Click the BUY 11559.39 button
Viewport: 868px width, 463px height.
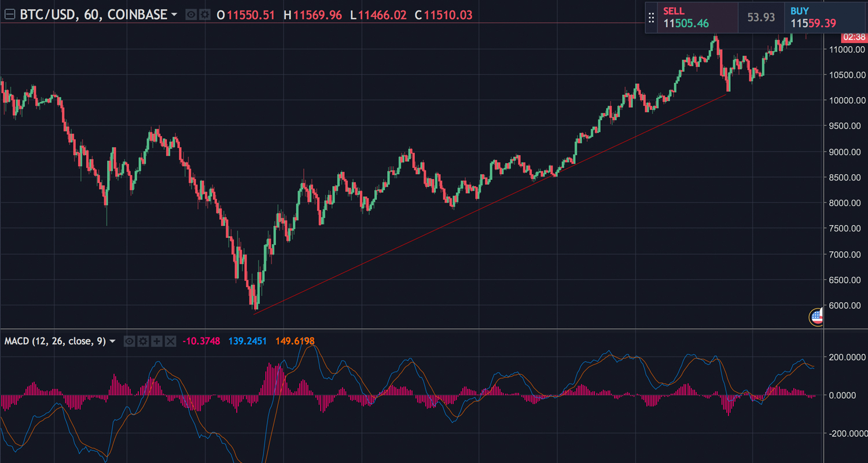(826, 17)
